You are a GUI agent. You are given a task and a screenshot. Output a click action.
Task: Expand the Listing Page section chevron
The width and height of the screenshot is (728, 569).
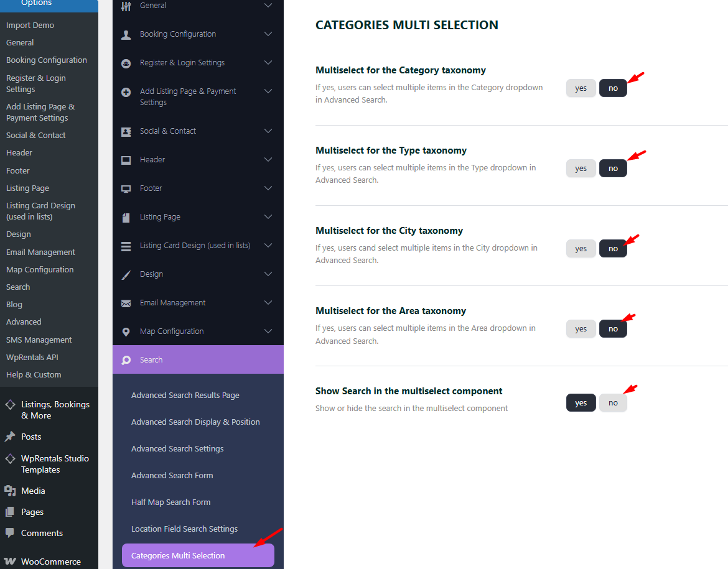268,217
